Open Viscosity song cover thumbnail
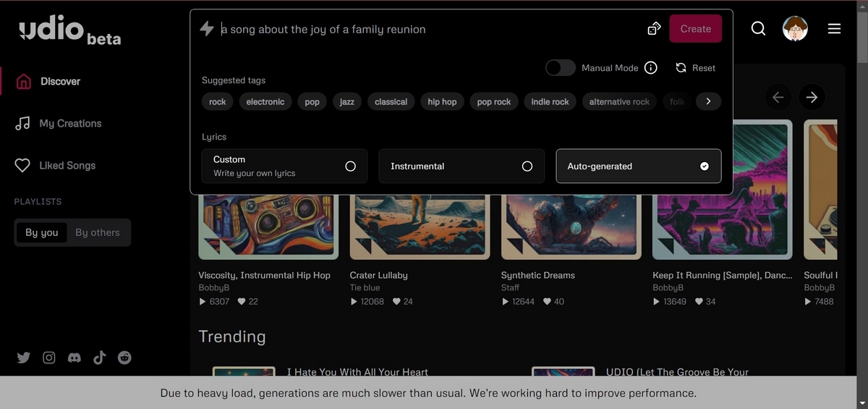 click(268, 227)
